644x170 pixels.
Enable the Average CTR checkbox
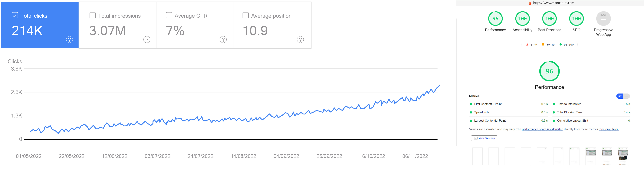(x=169, y=15)
